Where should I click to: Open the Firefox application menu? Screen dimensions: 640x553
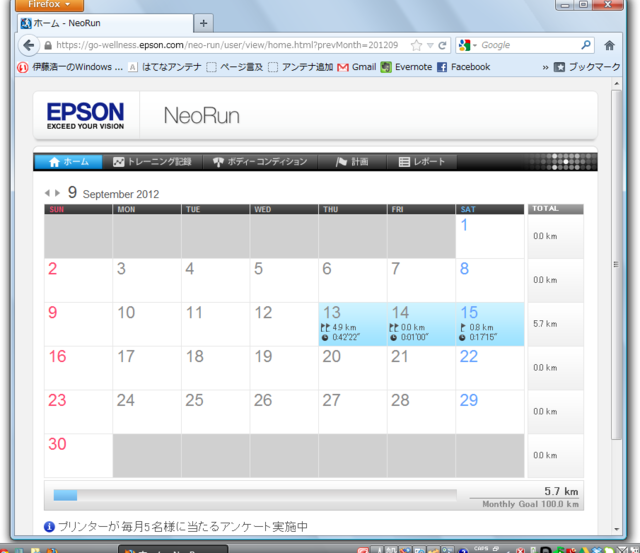click(x=49, y=5)
